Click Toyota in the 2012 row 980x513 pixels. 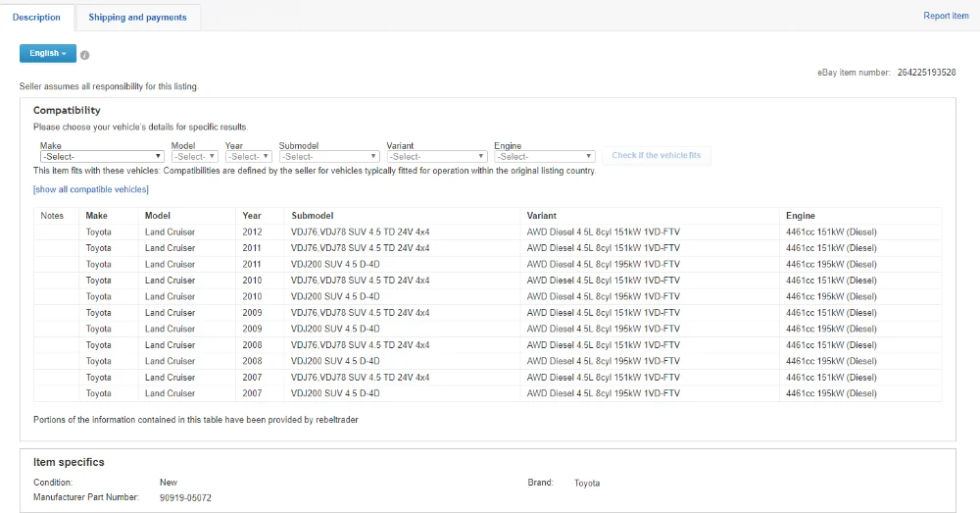coord(98,232)
